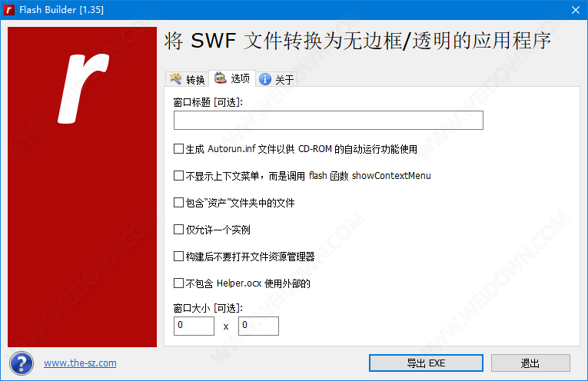
Task: Click the window width input box
Action: [194, 326]
